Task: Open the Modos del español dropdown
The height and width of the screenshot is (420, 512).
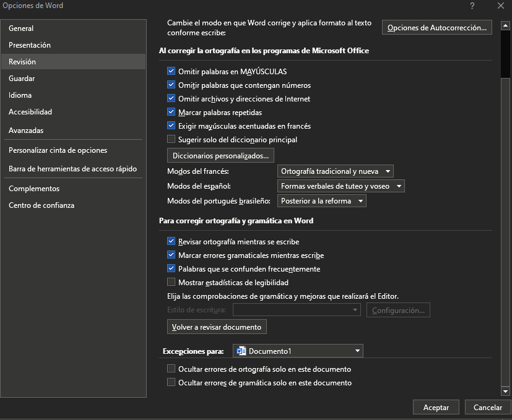Action: click(341, 186)
